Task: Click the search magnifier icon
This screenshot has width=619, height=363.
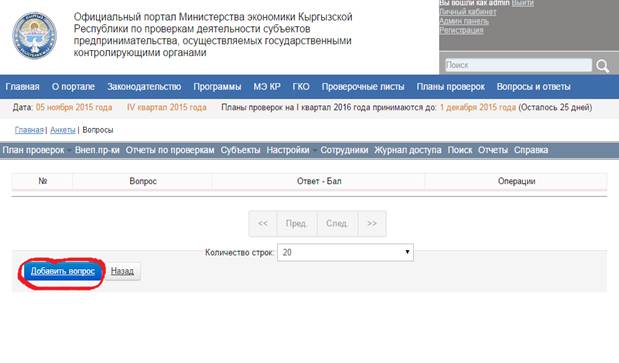Action: [x=602, y=66]
